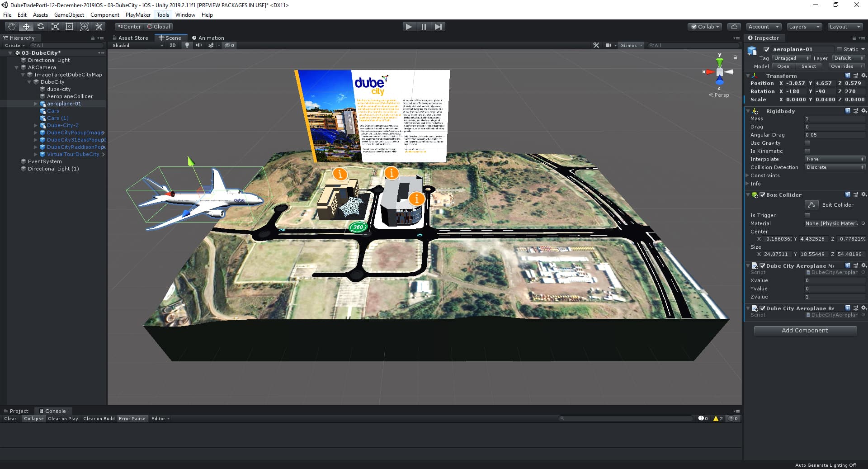This screenshot has height=469, width=868.
Task: Open Collision Detection Discrete dropdown
Action: pyautogui.click(x=835, y=167)
